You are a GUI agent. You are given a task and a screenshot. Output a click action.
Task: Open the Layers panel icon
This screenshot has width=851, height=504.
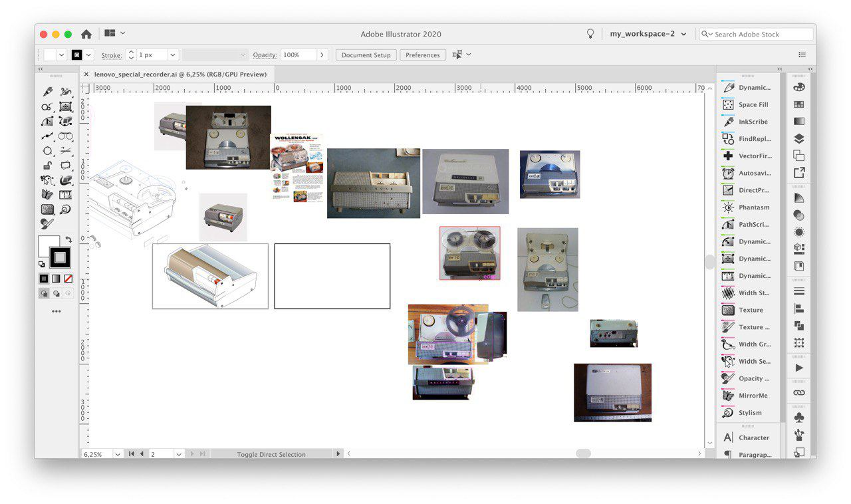799,139
